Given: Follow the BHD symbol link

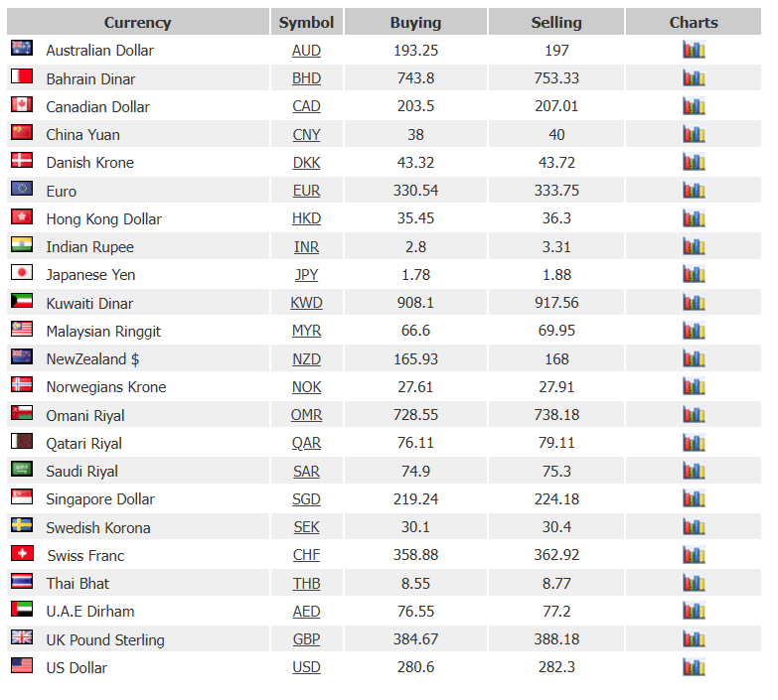Looking at the screenshot, I should 306,78.
